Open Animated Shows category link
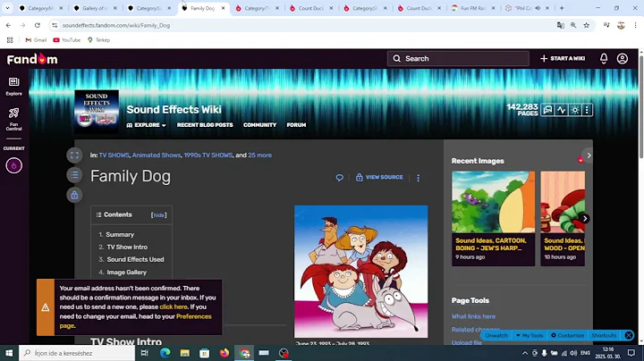The image size is (644, 361). 156,155
